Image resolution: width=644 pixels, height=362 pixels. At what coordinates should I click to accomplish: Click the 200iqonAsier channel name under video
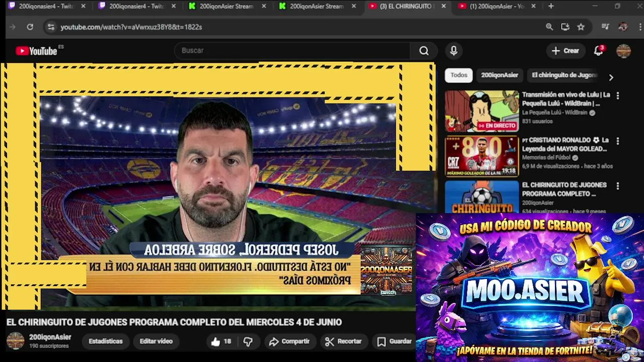coord(50,337)
